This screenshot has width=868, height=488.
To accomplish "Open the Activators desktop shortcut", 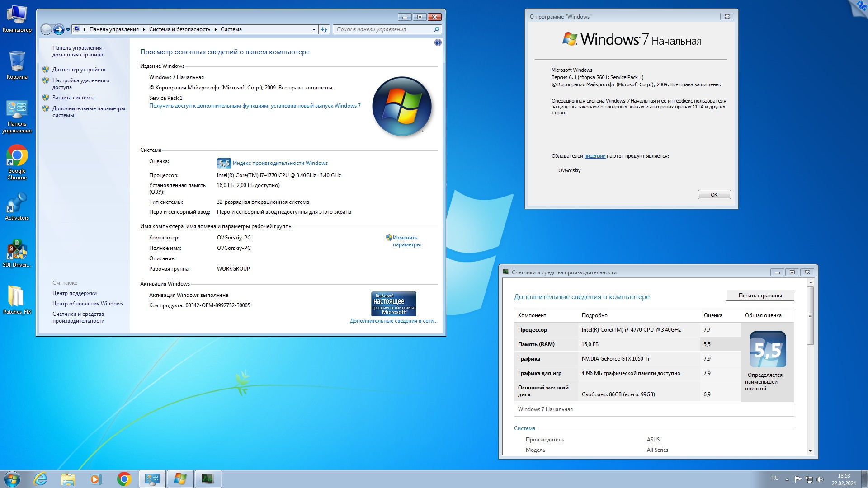I will point(17,207).
